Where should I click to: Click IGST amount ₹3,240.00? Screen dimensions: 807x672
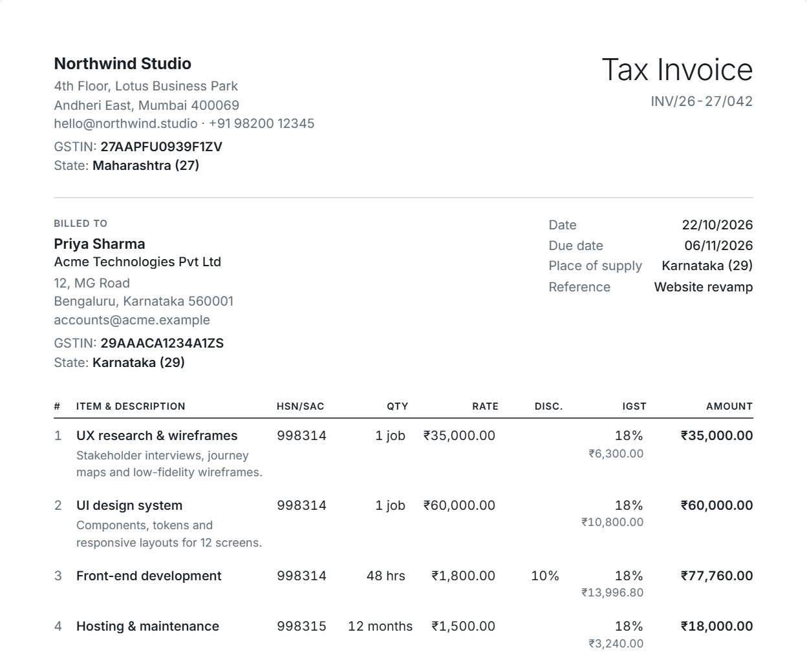[x=616, y=644]
